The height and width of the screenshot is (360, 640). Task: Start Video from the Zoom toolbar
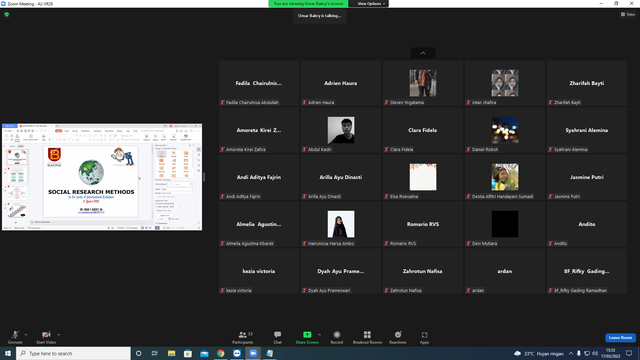point(46,337)
